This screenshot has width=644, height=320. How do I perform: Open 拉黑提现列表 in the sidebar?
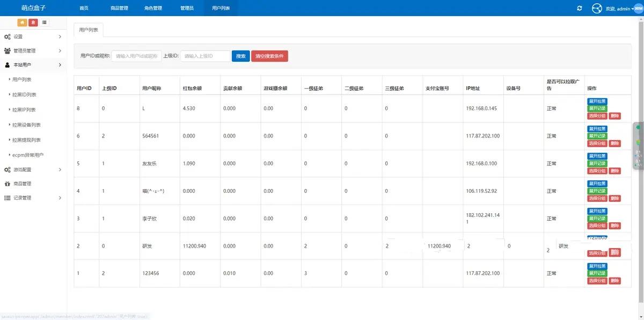(x=26, y=140)
